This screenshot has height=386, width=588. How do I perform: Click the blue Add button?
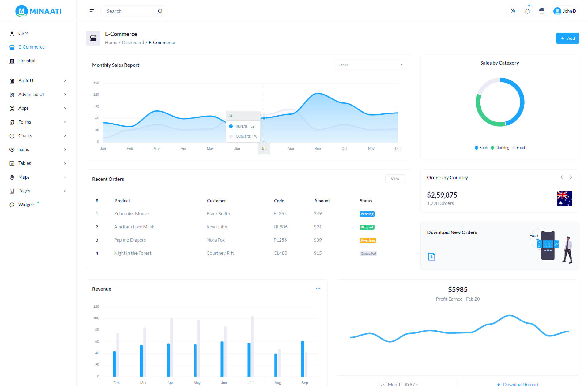click(567, 38)
